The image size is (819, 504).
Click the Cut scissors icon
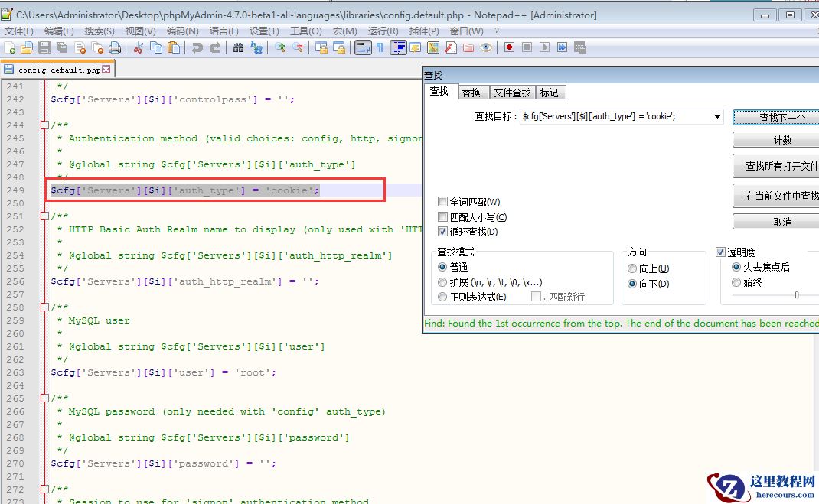139,47
